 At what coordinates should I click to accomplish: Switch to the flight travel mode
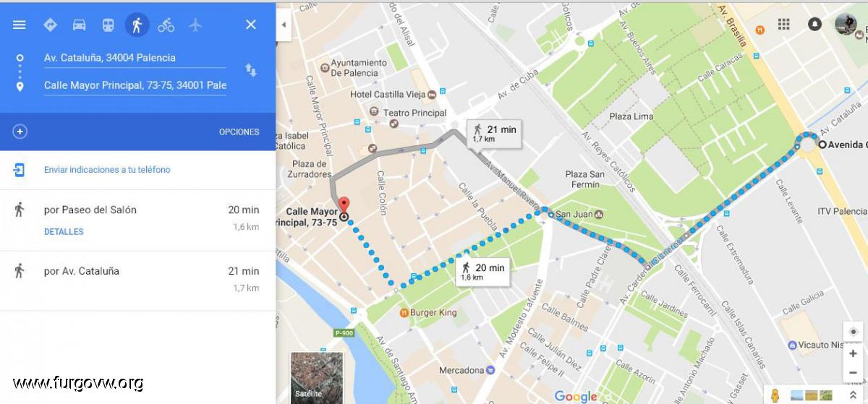click(x=195, y=25)
